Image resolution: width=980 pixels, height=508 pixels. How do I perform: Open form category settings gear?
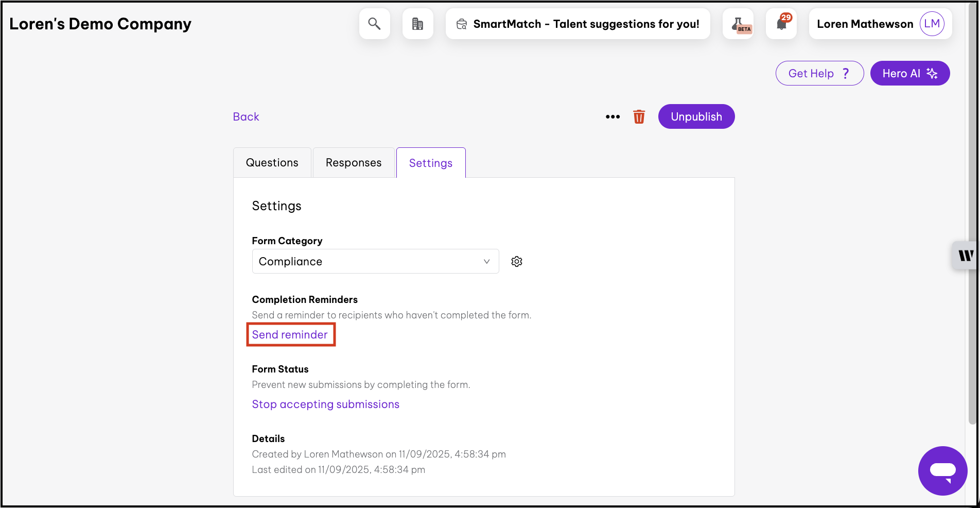[517, 262]
